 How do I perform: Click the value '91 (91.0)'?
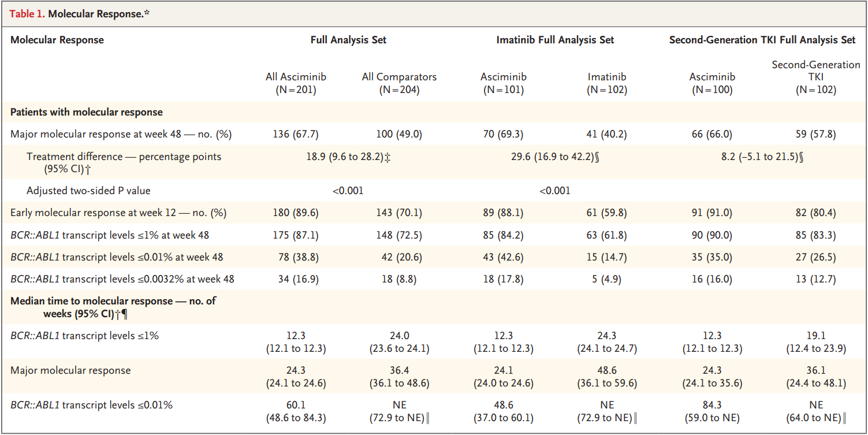(712, 213)
